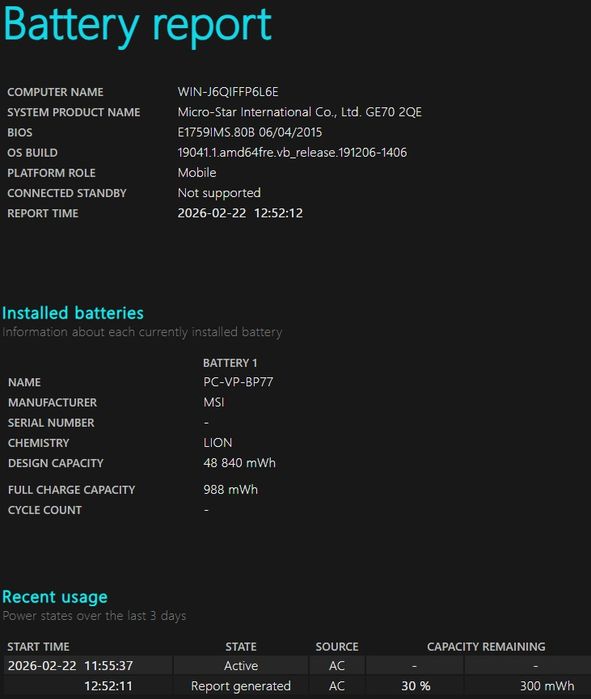Viewport: 591px width, 699px height.
Task: Click the CAPACITY REMAINING column header
Action: (486, 647)
